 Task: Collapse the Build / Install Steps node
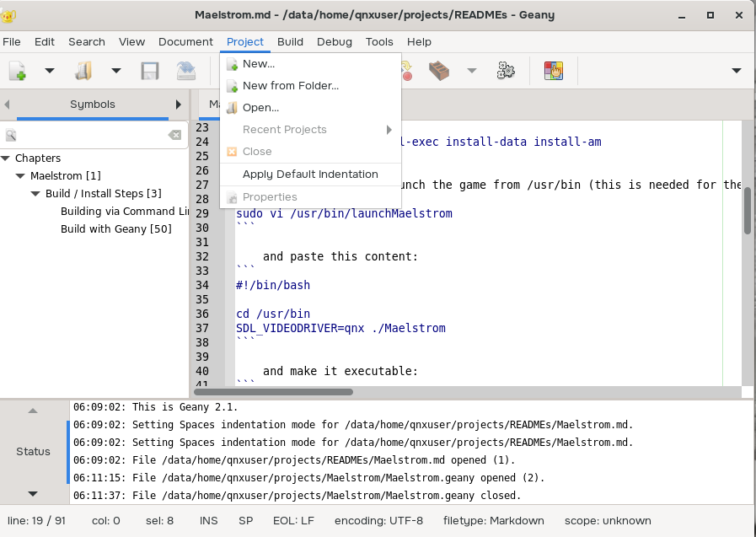coord(35,194)
